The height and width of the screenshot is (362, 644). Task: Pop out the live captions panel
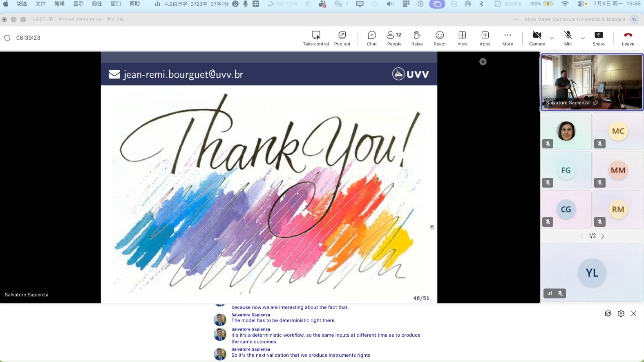(x=608, y=313)
